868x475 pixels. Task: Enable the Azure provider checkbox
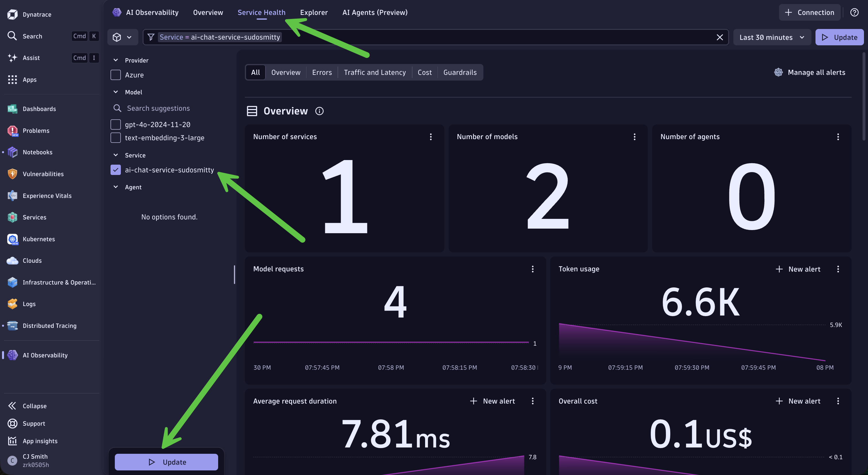coord(116,75)
